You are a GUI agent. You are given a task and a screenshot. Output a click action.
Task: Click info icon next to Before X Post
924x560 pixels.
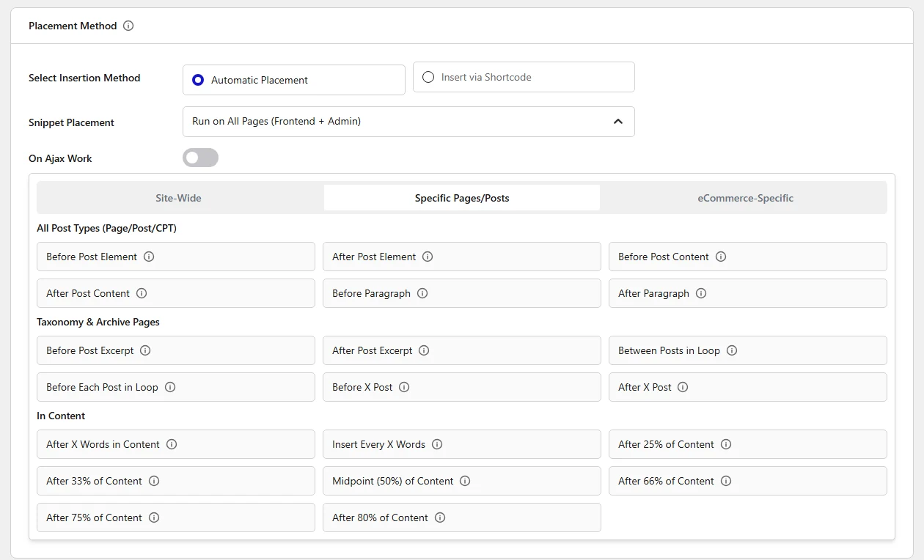point(404,387)
